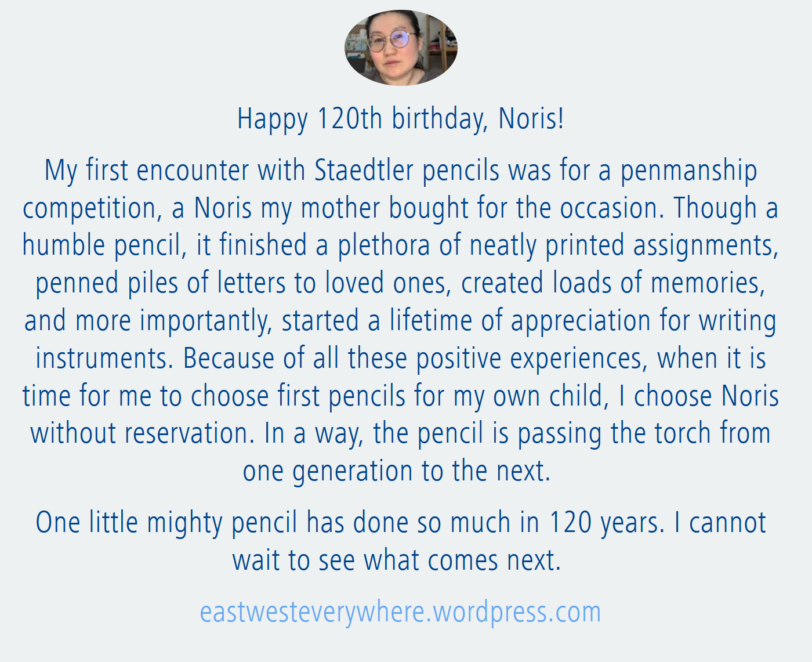
Task: Click the line 'wait to see what comes next.'
Action: click(397, 561)
